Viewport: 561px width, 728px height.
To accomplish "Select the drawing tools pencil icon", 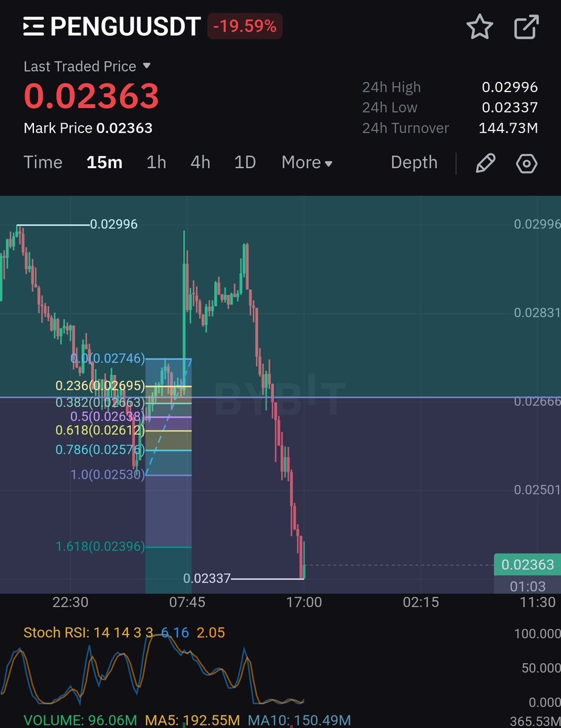I will pyautogui.click(x=485, y=163).
